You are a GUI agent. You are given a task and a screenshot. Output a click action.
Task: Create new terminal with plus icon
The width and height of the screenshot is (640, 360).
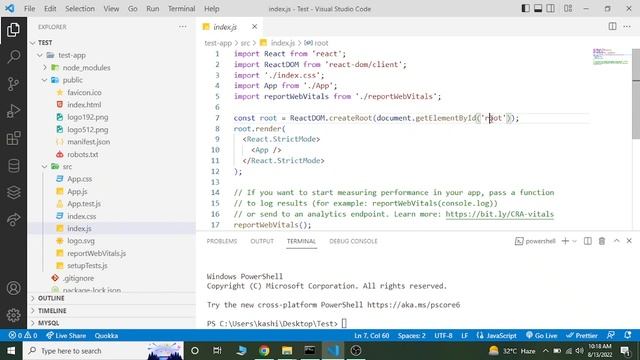[565, 241]
